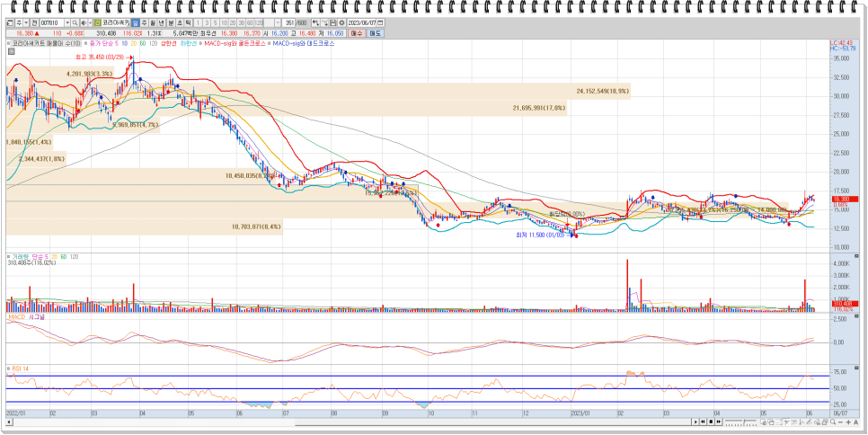868x435 pixels.
Task: Click the drawing pencil icon in bottom toolbar
Action: coord(810,422)
